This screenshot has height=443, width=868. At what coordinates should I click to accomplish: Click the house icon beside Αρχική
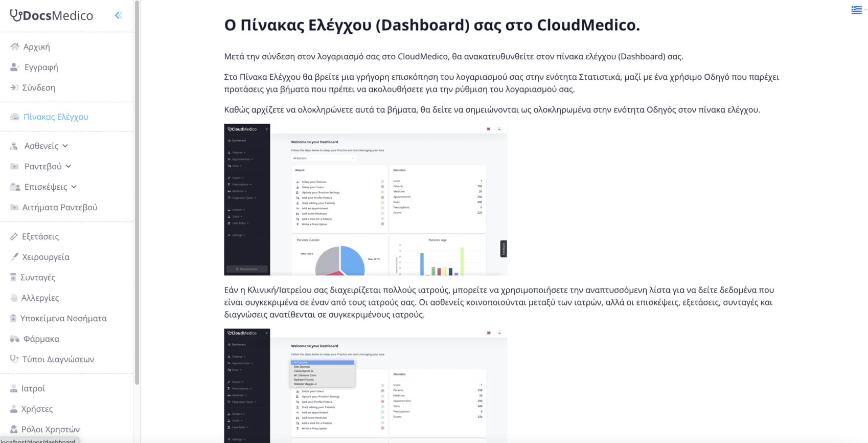point(15,47)
